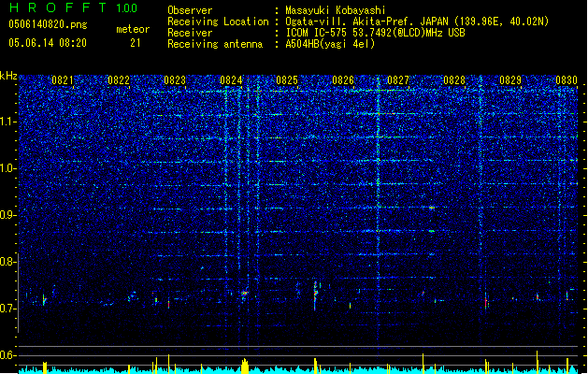Screen dimensions: 588x374
Task: Click the Receiving Location label
Action: coord(218,22)
